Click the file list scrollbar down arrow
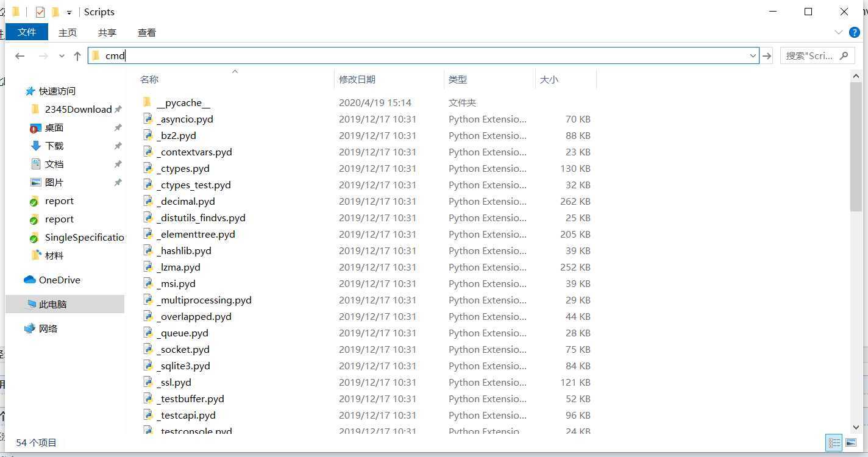 pyautogui.click(x=856, y=428)
